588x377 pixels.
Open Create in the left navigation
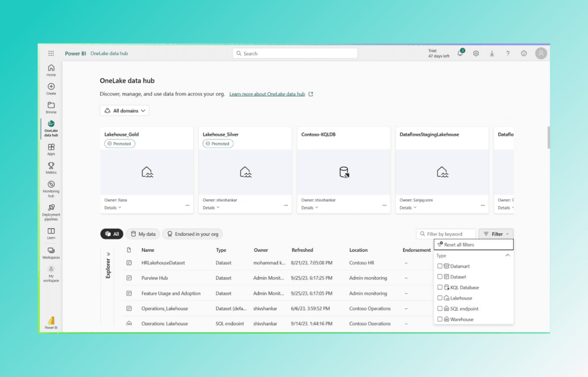click(51, 89)
